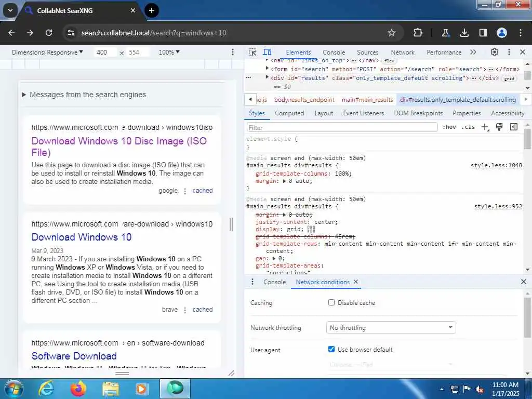
Task: Open the Layout tab
Action: click(324, 113)
